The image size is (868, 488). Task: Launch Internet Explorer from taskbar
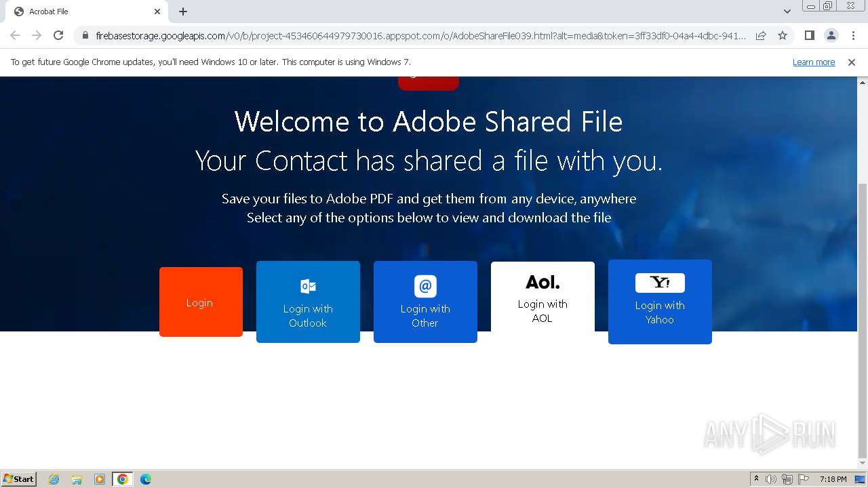54,479
